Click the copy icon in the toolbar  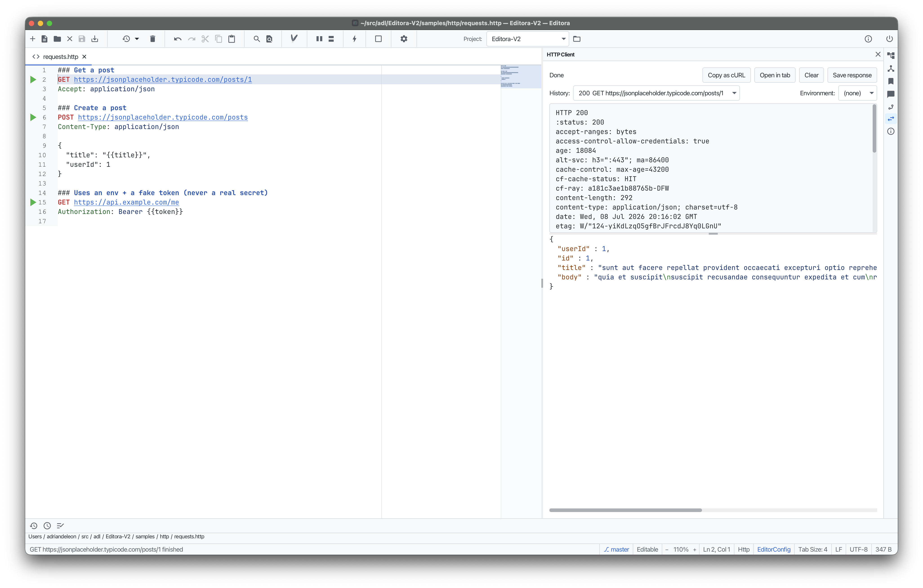point(218,39)
